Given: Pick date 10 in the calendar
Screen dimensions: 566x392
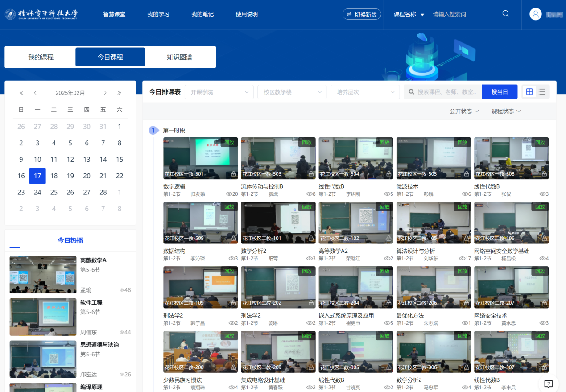Looking at the screenshot, I should 37,159.
